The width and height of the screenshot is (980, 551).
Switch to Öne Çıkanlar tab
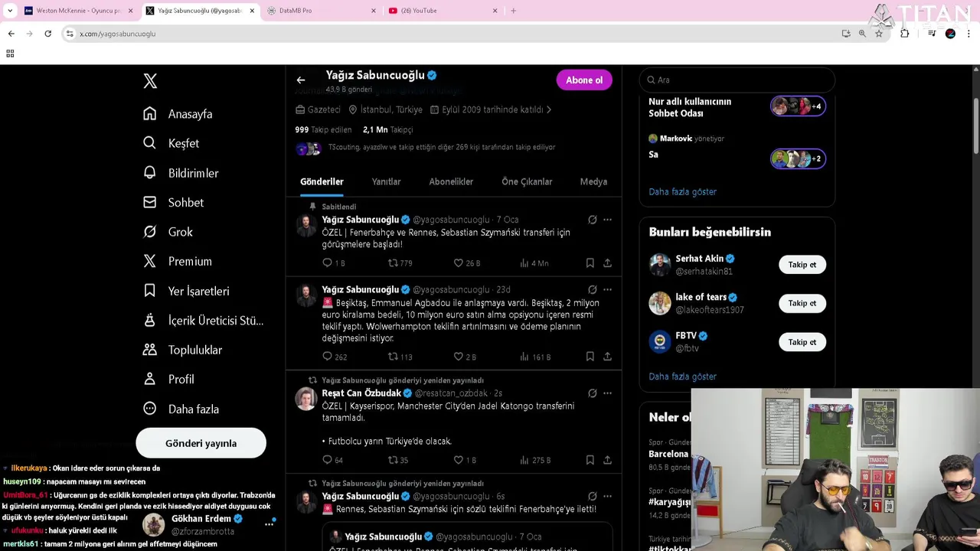[527, 182]
